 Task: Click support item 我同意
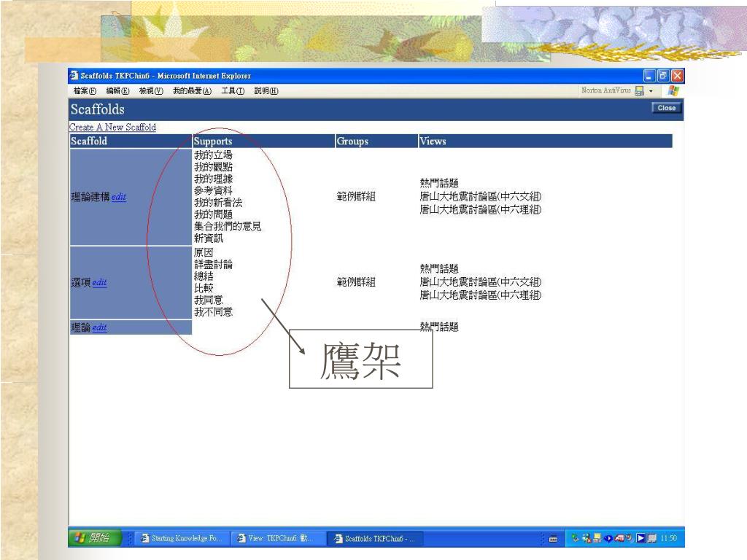[x=208, y=300]
